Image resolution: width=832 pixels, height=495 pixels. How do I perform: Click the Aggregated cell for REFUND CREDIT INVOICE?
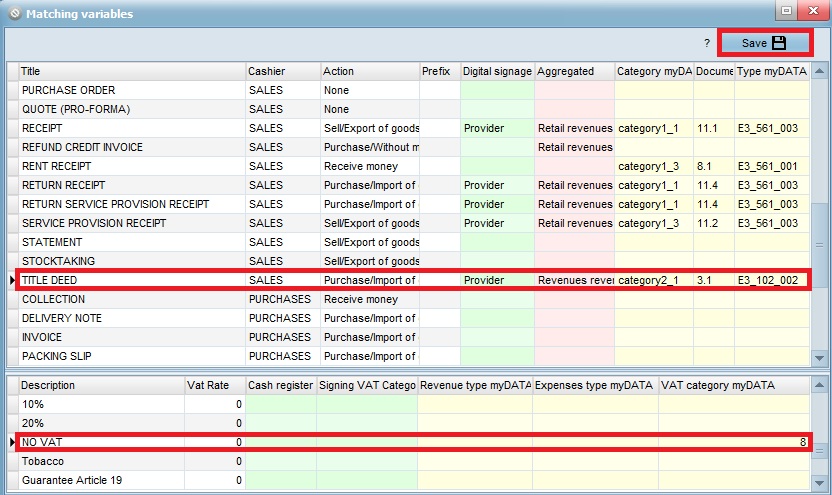tap(574, 148)
